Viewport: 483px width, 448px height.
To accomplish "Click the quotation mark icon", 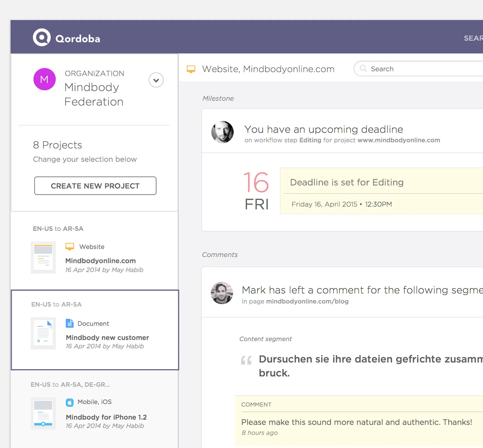I will [246, 360].
